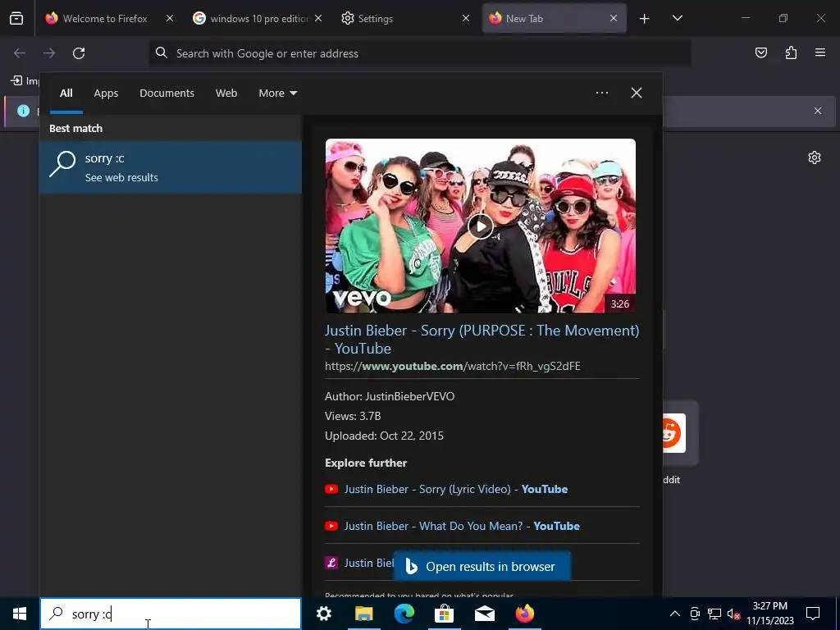
Task: Click muted volume tray icon
Action: point(733,614)
